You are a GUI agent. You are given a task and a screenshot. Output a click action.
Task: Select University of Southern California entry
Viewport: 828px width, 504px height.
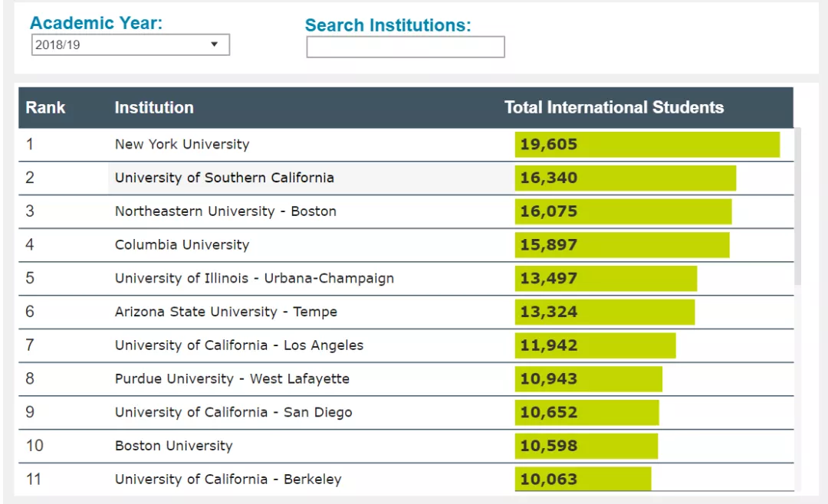point(224,178)
